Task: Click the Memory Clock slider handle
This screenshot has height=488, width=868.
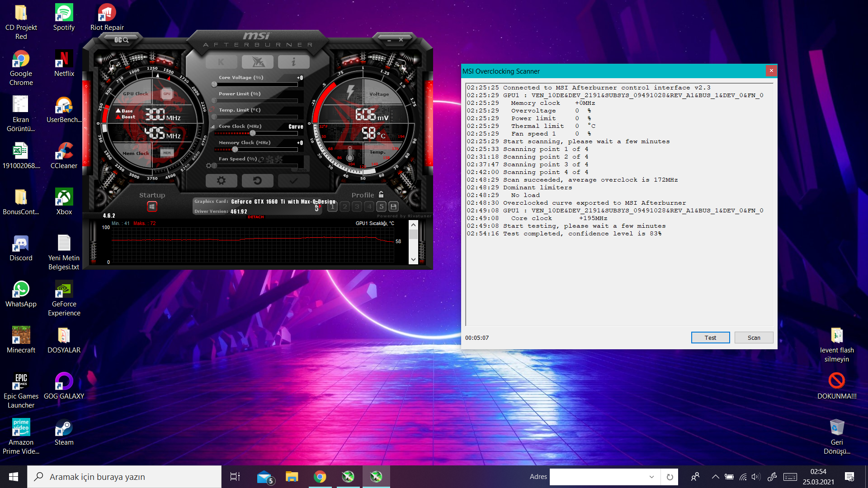Action: pos(235,150)
